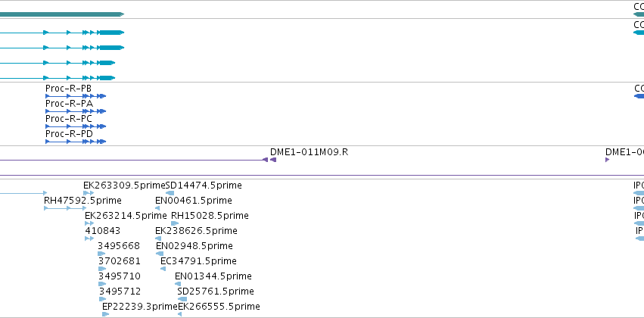Select the 3495668 feature label

click(119, 246)
